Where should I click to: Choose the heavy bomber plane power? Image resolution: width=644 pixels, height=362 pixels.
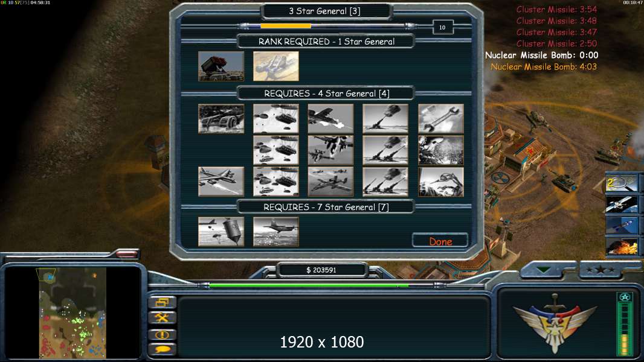(221, 181)
